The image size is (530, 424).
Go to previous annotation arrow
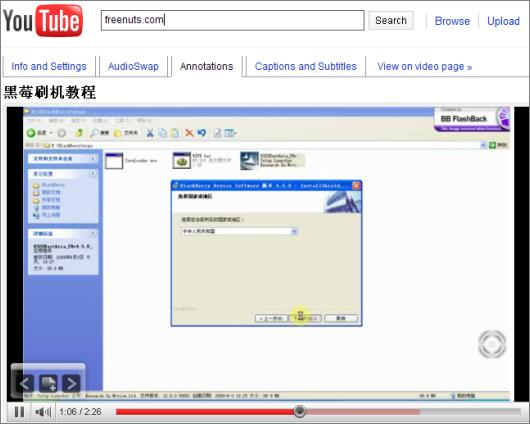[x=25, y=384]
